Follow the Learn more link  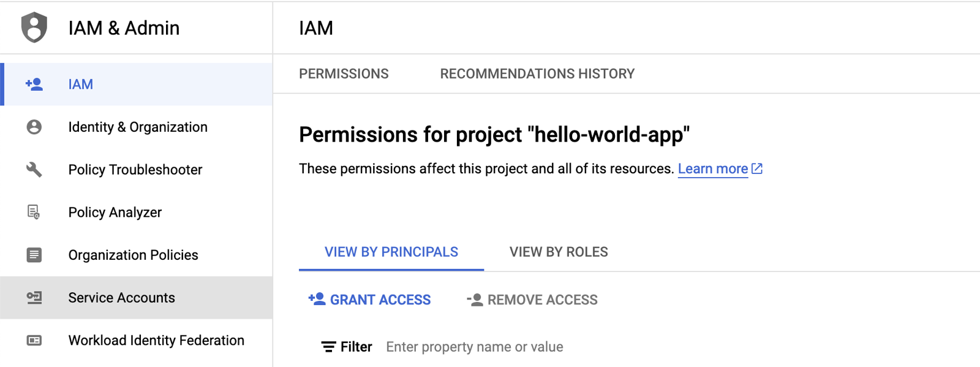pyautogui.click(x=712, y=169)
